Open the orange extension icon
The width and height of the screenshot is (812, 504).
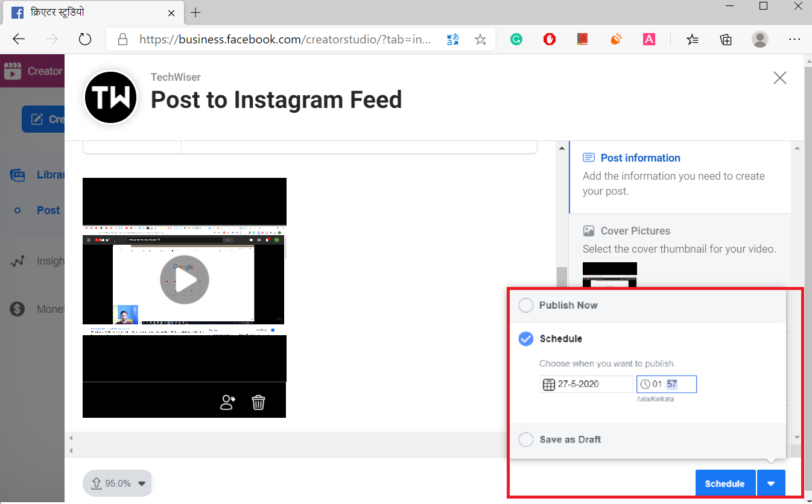(616, 39)
